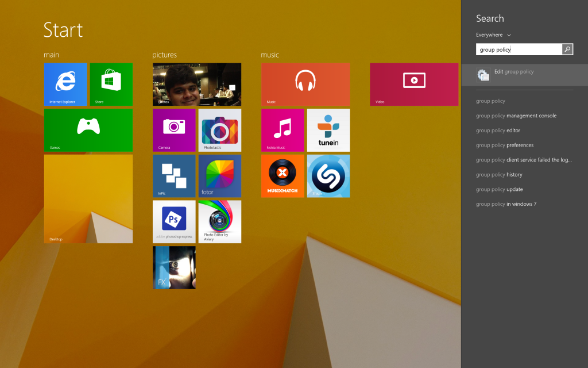Viewport: 588px width, 368px height.
Task: Select 'group policy update' suggestion
Action: 500,189
